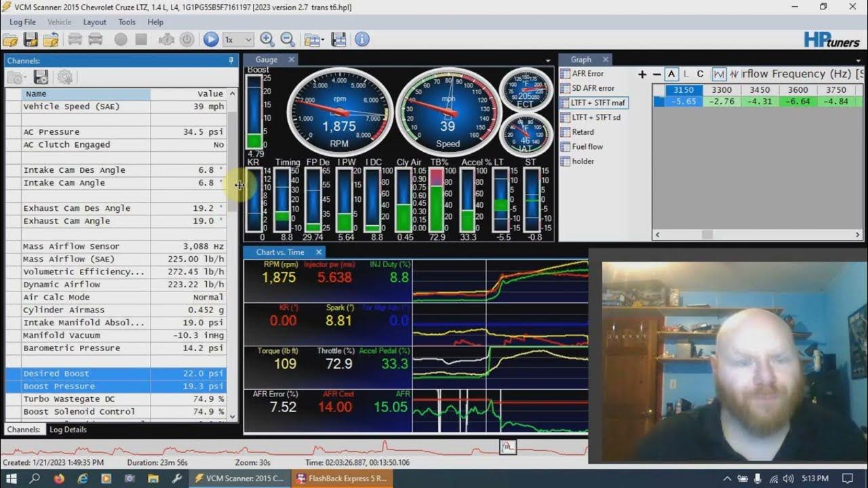Close the Gauge tab

pyautogui.click(x=292, y=60)
